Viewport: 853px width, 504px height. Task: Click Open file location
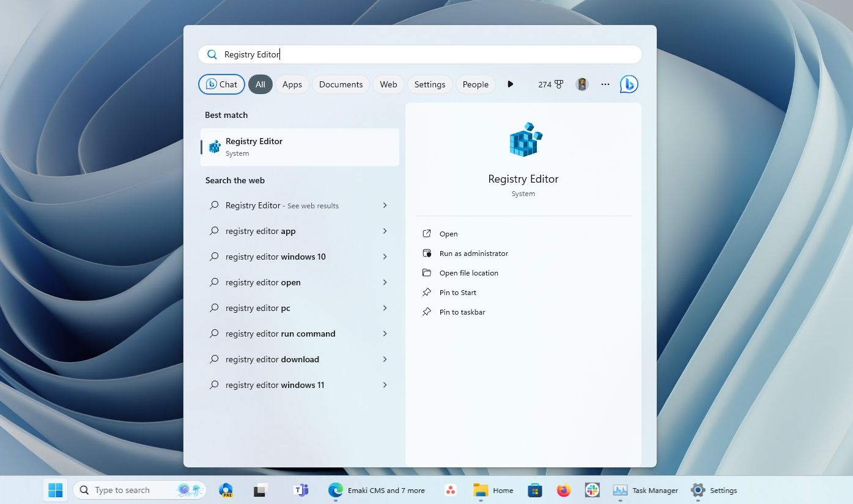(x=468, y=273)
